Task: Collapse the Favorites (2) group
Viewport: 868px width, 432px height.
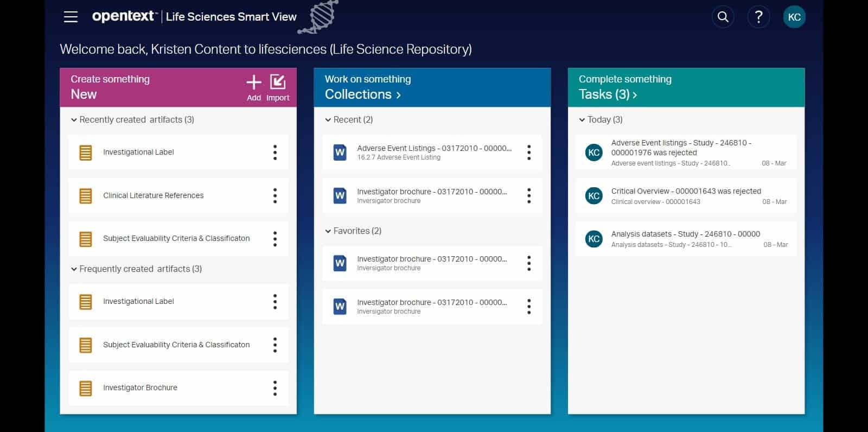Action: (x=328, y=231)
